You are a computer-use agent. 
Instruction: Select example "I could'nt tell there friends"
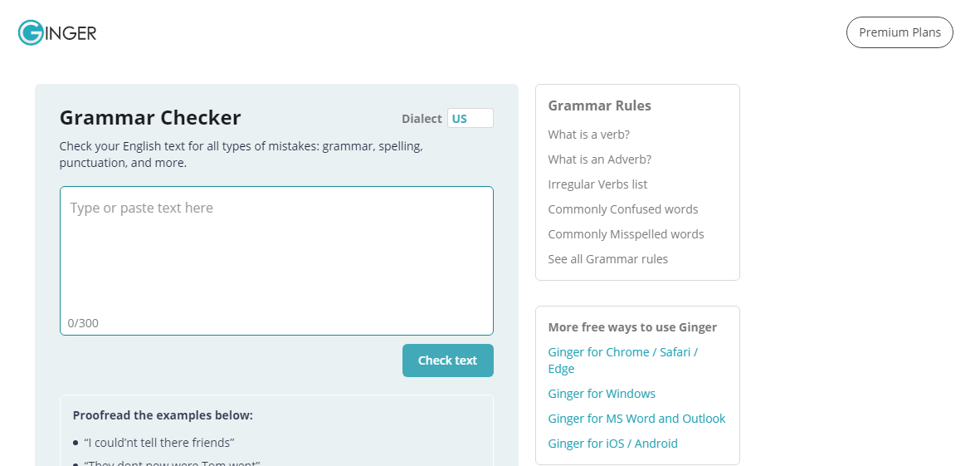pos(159,443)
